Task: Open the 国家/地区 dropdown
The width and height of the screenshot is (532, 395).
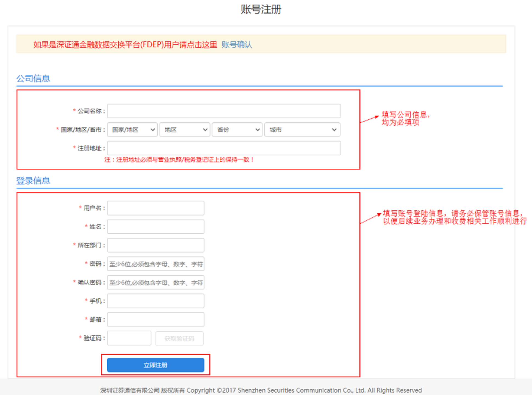Action: 132,129
